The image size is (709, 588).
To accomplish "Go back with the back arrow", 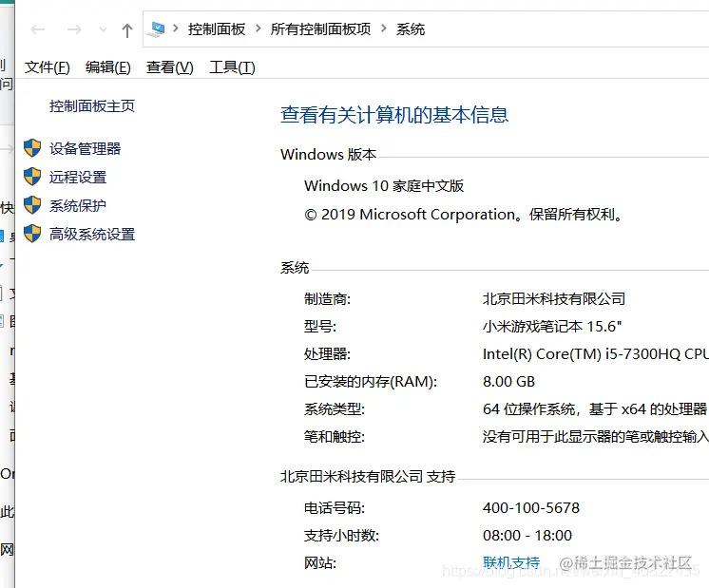I will [37, 29].
